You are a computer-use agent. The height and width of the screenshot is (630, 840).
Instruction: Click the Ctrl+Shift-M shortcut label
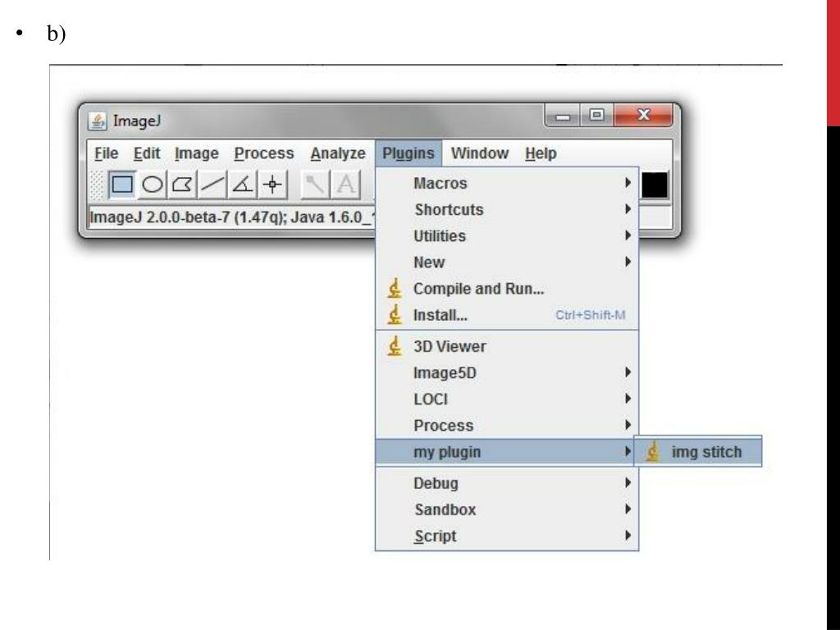point(591,315)
